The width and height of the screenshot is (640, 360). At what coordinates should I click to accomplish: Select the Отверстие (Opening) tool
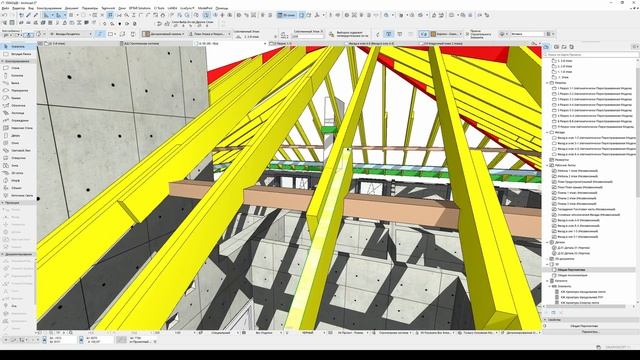[18, 158]
